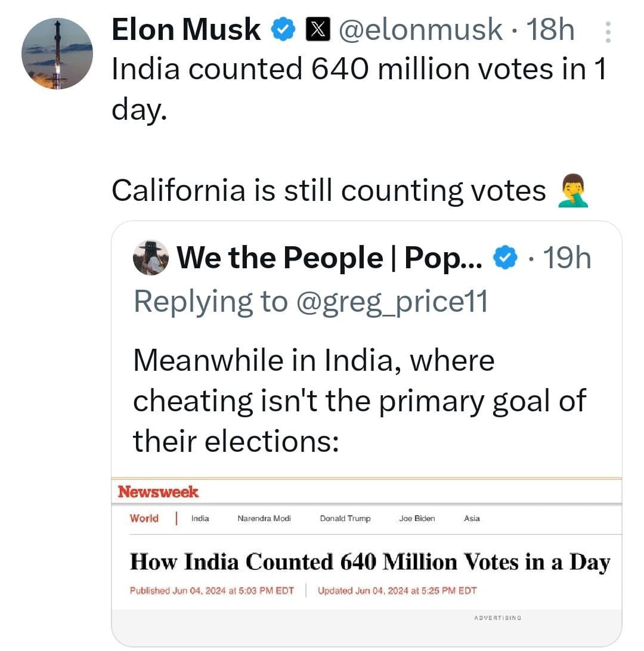This screenshot has height=651, width=644.
Task: Open the three-dot more options menu
Action: pos(608,32)
